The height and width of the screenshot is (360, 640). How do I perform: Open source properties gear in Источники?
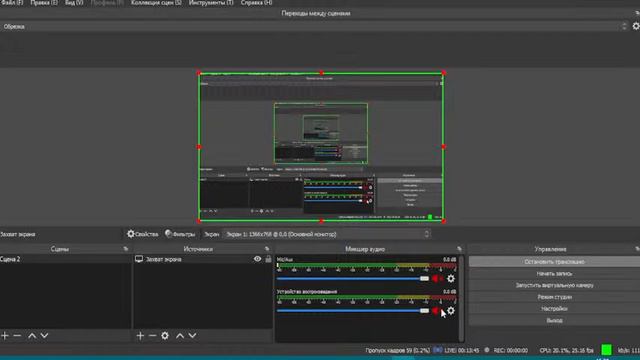click(165, 336)
